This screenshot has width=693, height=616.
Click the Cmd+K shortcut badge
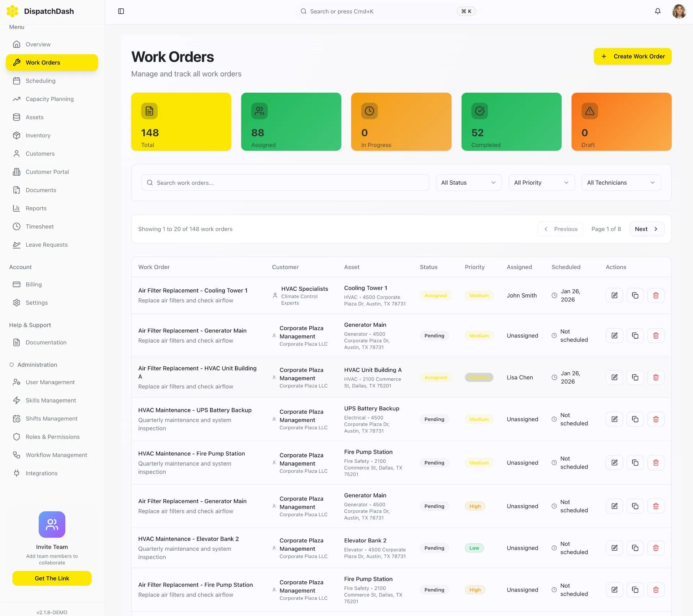coord(466,11)
